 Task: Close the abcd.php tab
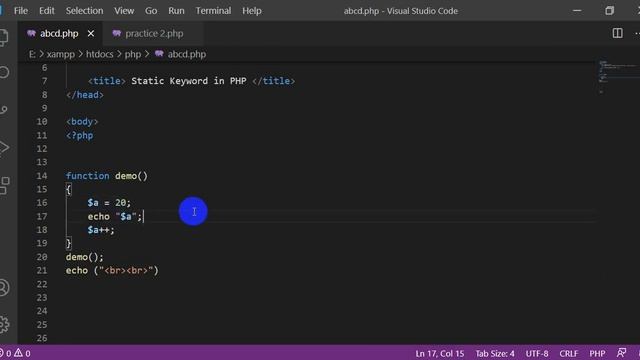tap(91, 33)
